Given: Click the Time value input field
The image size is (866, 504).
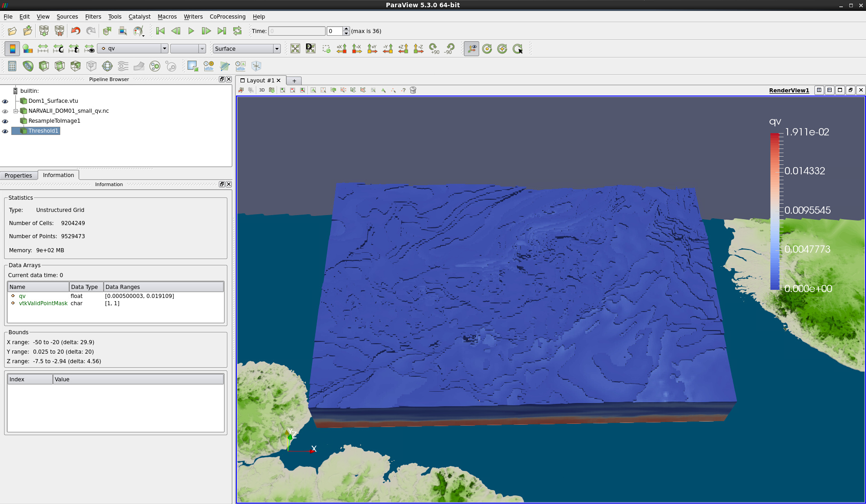Looking at the screenshot, I should click(x=297, y=31).
